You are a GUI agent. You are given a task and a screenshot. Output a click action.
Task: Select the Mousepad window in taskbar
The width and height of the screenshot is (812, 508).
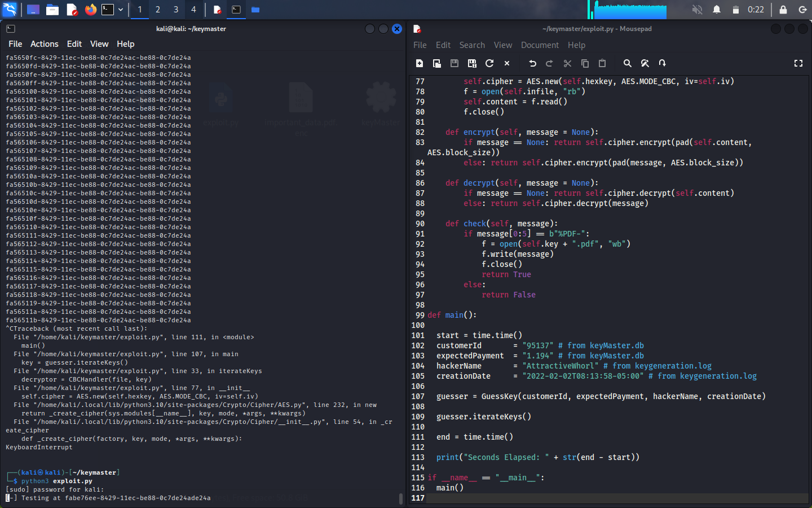(218, 10)
